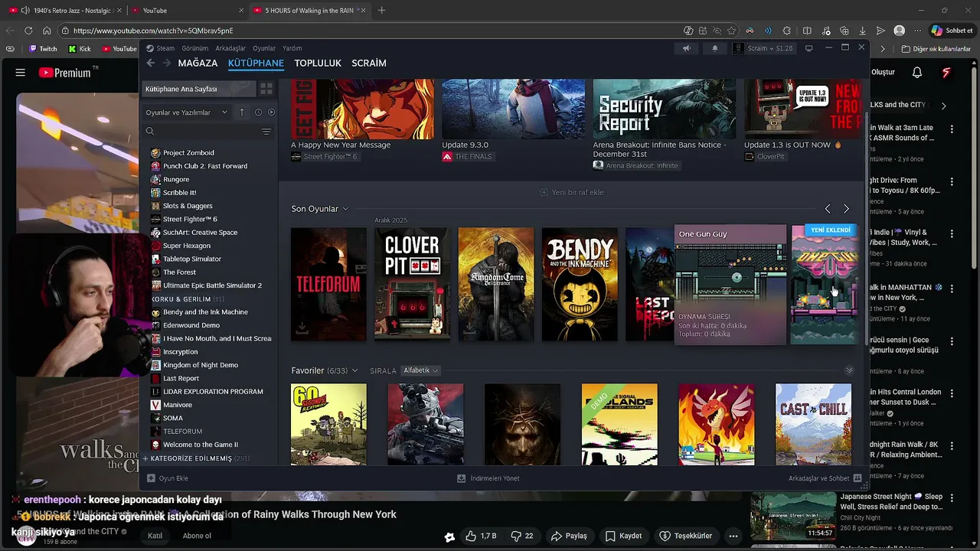Select Project Zomboid in game list
This screenshot has width=980, height=551.
pyautogui.click(x=188, y=152)
